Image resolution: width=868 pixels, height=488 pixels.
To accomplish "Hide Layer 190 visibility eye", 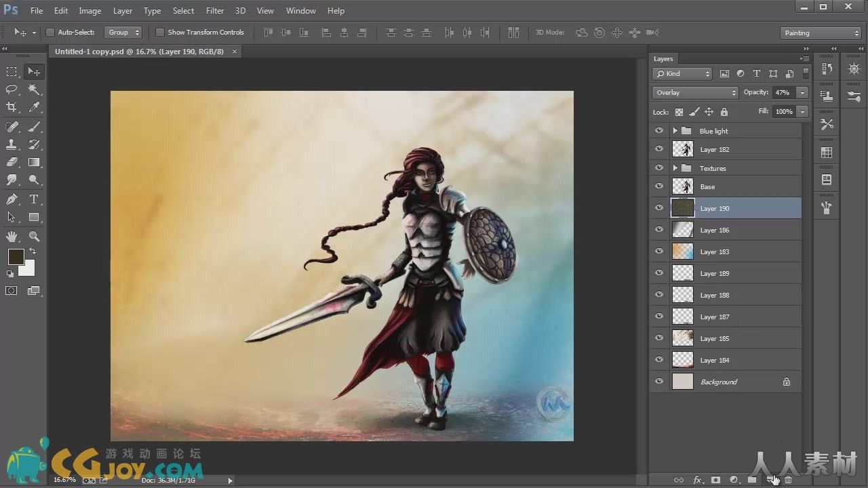I will pyautogui.click(x=659, y=208).
